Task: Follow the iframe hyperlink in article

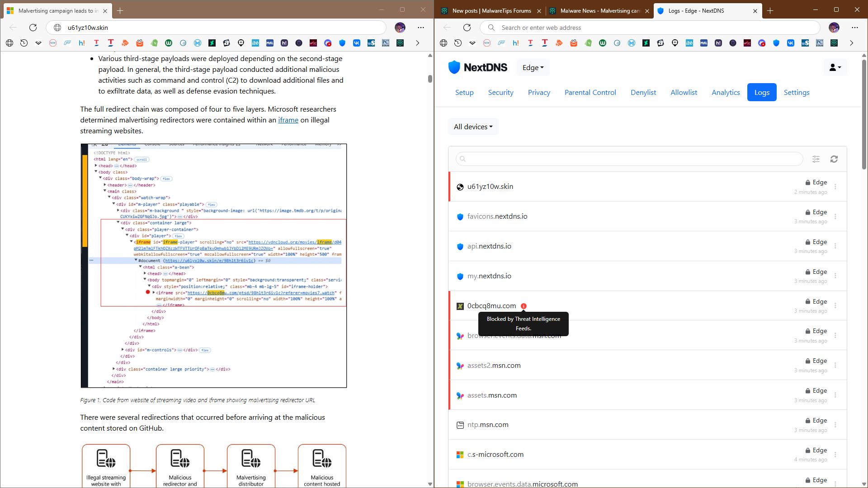Action: (288, 120)
